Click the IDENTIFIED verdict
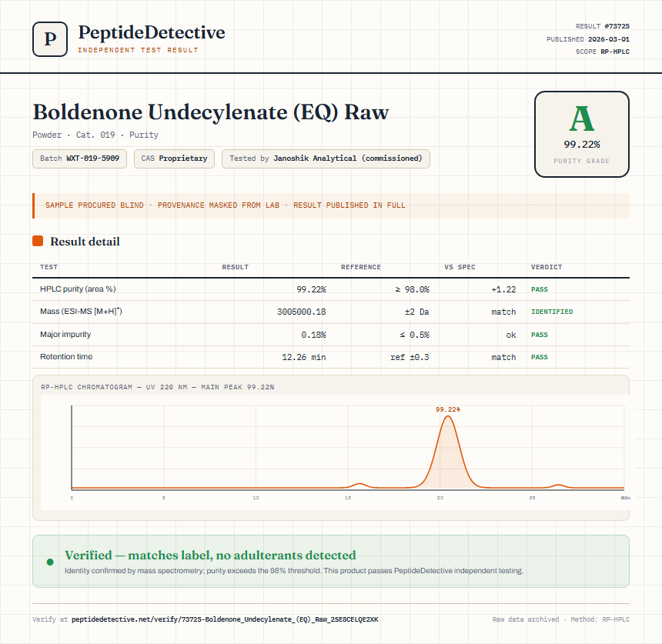Screen dimensions: 662x644 [552, 312]
